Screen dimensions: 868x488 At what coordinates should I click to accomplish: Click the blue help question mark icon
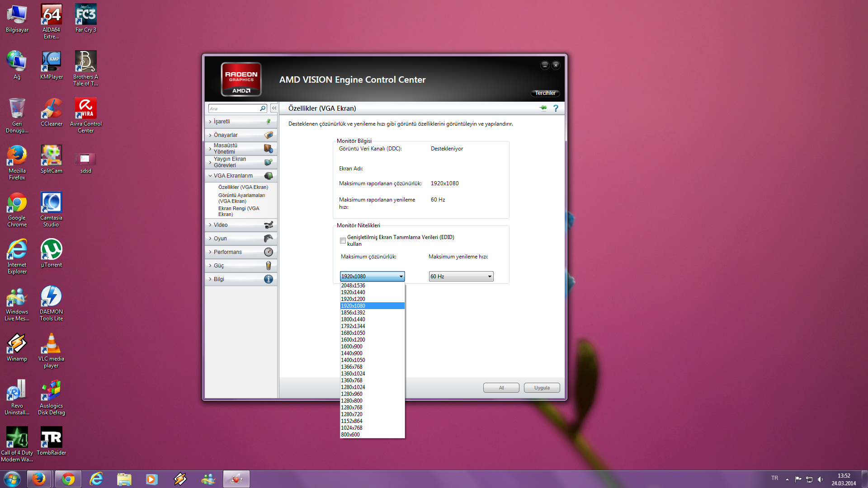(x=556, y=108)
